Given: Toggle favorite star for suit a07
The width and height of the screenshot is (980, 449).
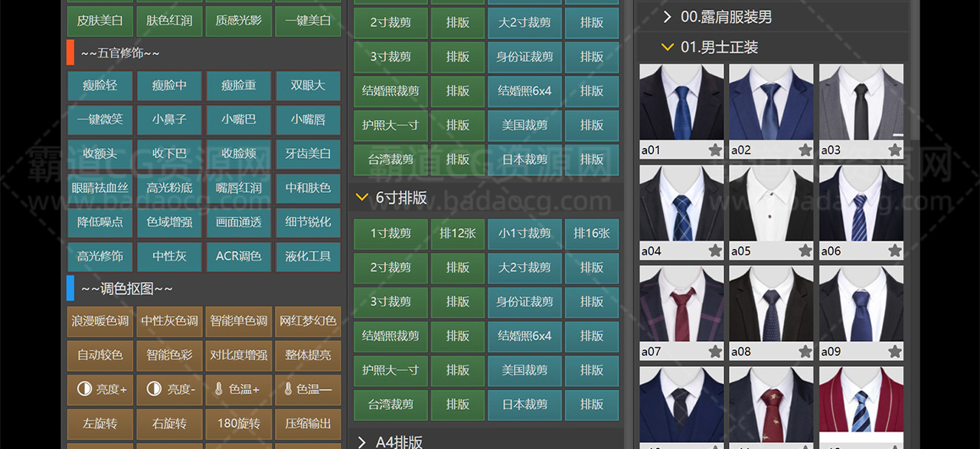Looking at the screenshot, I should pyautogui.click(x=715, y=352).
